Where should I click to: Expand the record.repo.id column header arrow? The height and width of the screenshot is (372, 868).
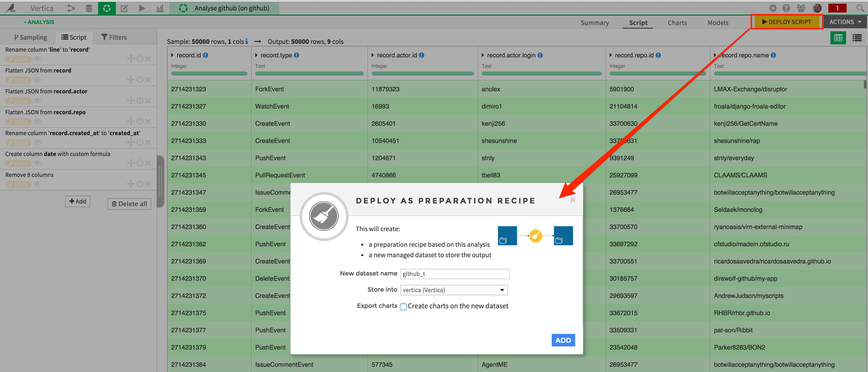click(x=611, y=55)
